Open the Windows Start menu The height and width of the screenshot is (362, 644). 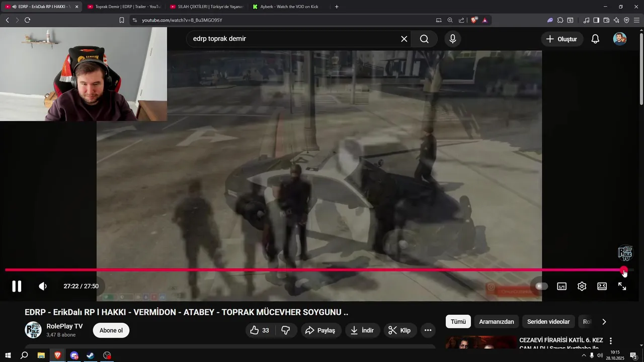pos(8,355)
